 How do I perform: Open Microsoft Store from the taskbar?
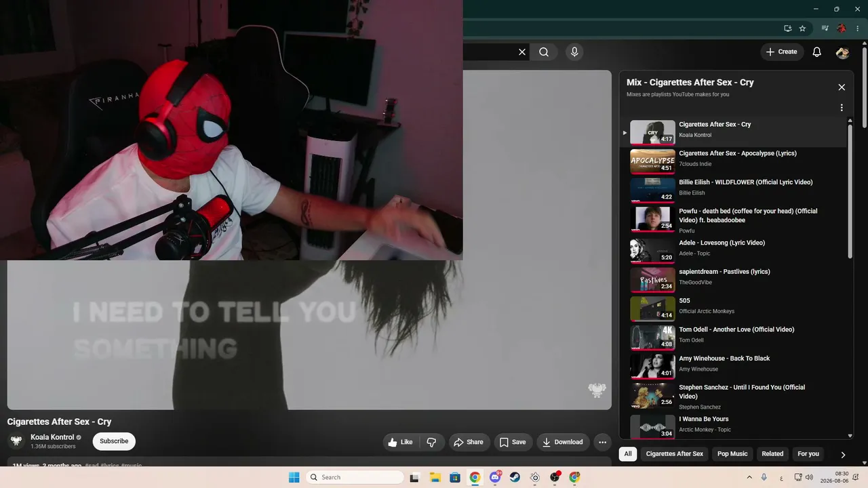pos(454,477)
